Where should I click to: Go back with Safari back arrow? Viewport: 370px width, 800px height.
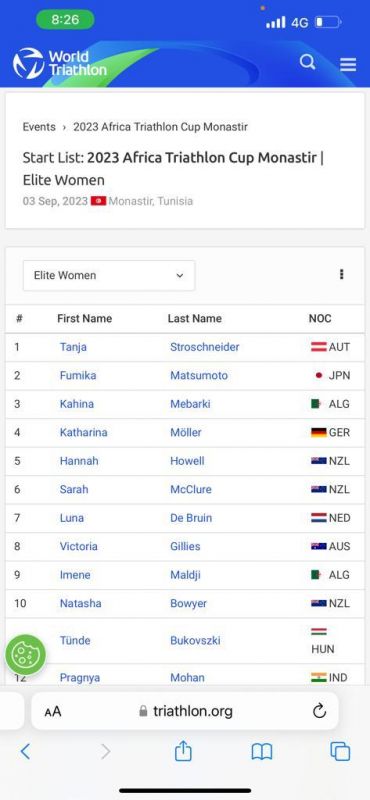(x=25, y=751)
